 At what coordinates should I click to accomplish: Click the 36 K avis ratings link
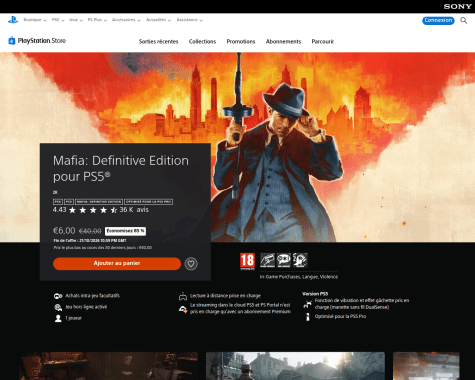[134, 210]
